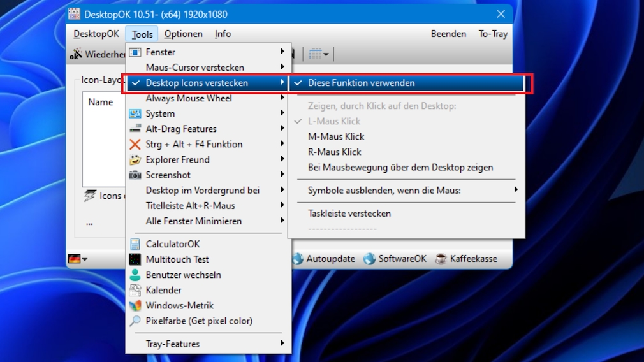
Task: Click the Alt-Drag Features icon
Action: click(x=135, y=129)
